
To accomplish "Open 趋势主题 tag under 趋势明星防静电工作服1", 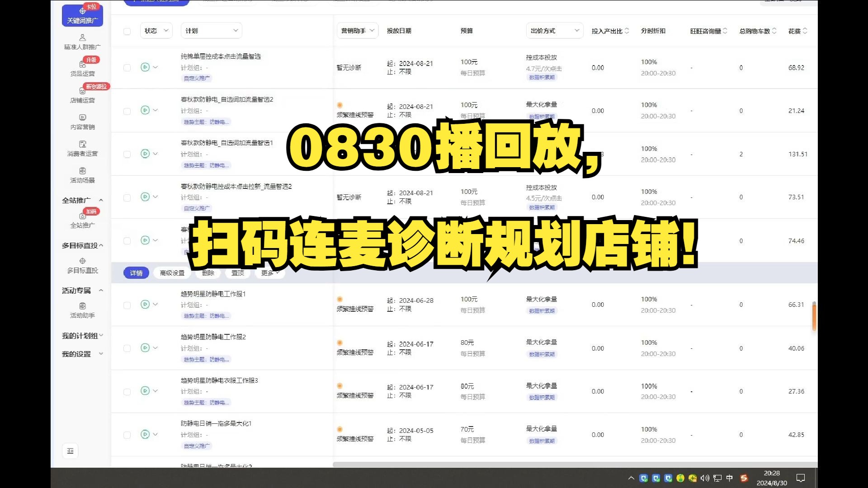I will 206,316.
